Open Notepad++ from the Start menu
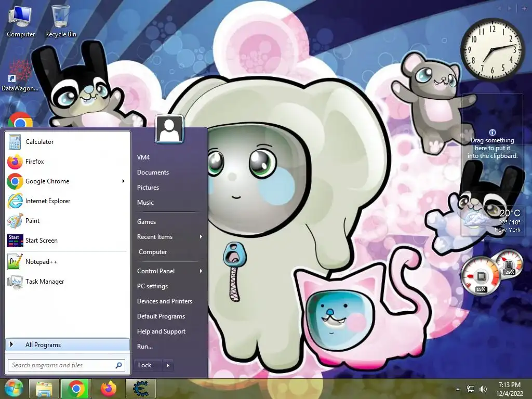 pos(41,262)
